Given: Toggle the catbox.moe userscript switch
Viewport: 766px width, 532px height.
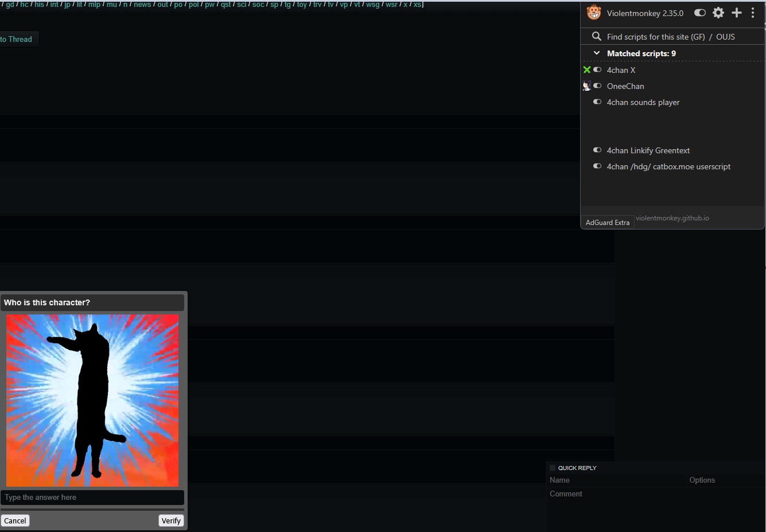Looking at the screenshot, I should [x=597, y=166].
